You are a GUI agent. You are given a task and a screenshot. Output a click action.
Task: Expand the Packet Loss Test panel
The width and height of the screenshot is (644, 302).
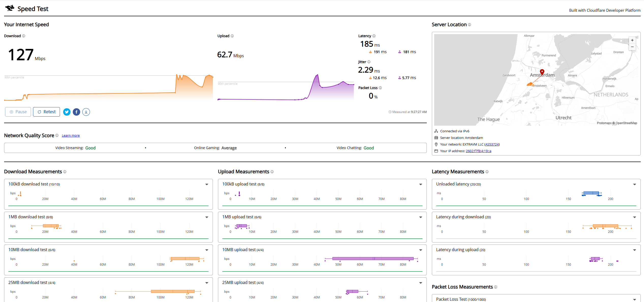(x=635, y=300)
